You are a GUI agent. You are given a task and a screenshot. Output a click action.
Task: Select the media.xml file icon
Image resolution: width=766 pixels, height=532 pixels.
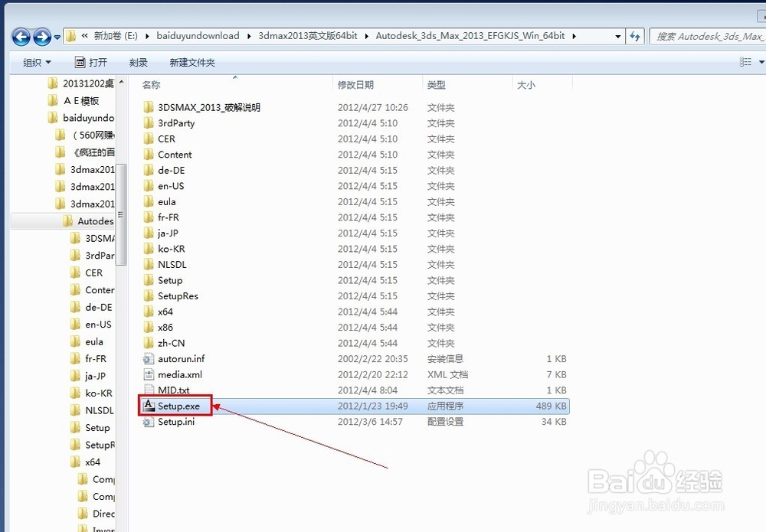click(x=149, y=374)
